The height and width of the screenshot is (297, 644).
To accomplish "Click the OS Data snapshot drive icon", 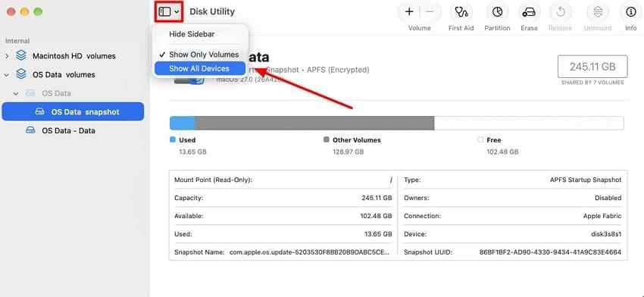I will 40,111.
